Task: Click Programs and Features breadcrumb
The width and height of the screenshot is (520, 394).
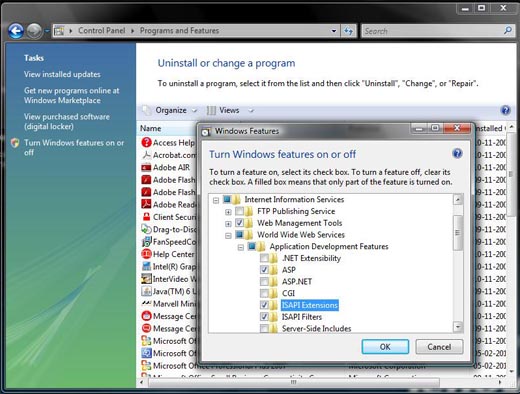Action: click(179, 31)
